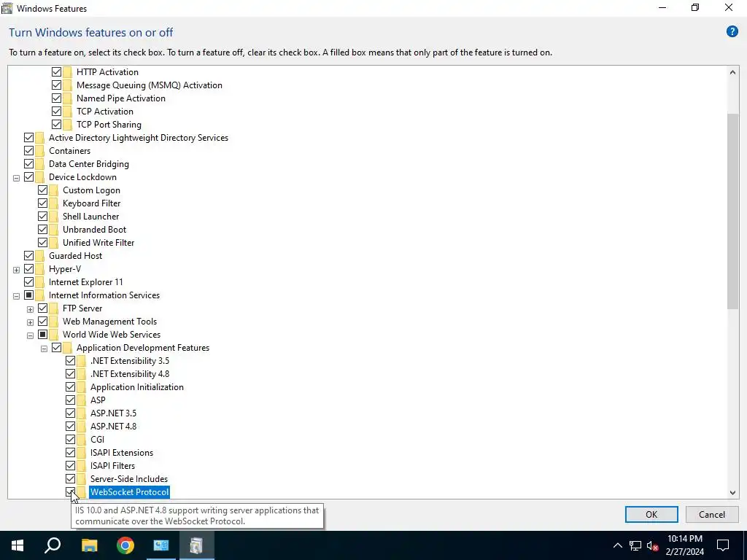Screen dimensions: 747x560
Task: Expand FTP Server tree node
Action: [x=30, y=309]
